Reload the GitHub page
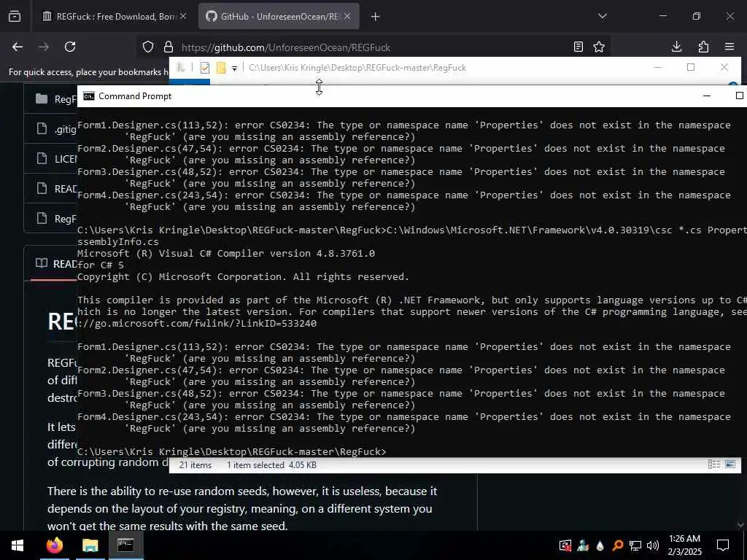This screenshot has width=747, height=560. (x=70, y=47)
